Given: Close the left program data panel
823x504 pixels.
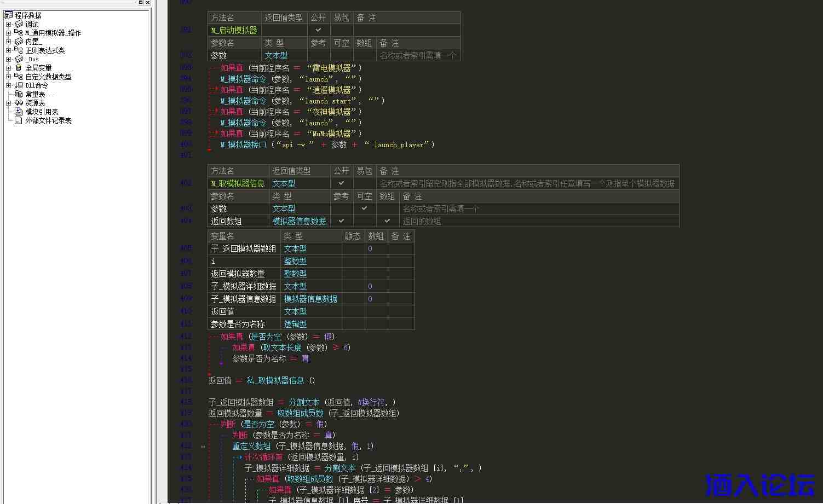Looking at the screenshot, I should point(147,3).
